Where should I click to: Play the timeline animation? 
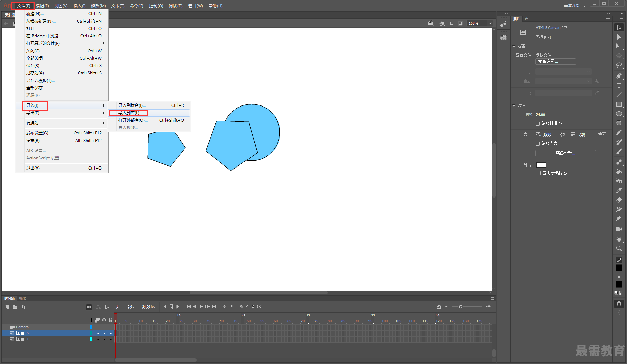(201, 307)
